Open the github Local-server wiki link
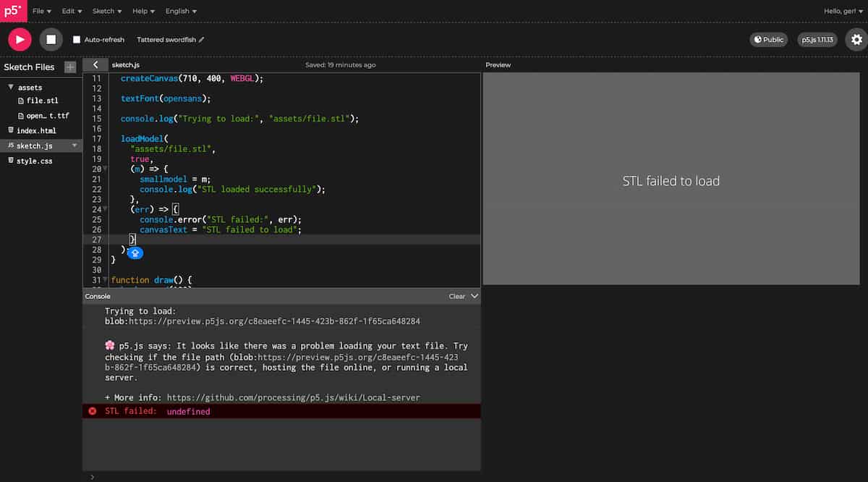The height and width of the screenshot is (482, 868). click(293, 398)
